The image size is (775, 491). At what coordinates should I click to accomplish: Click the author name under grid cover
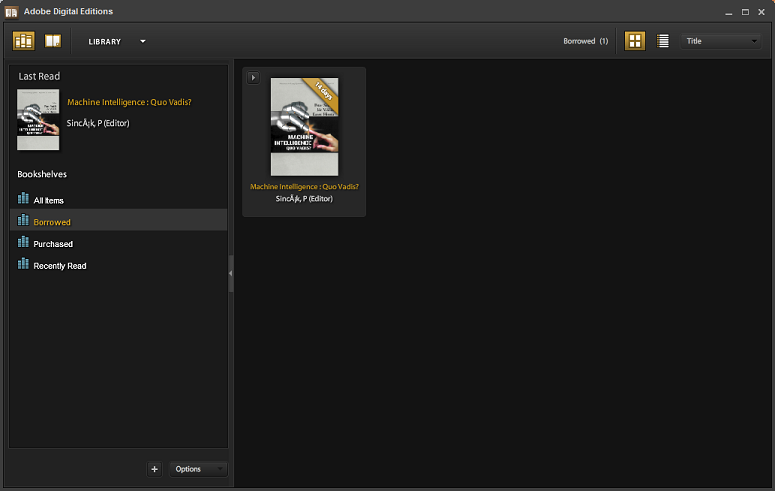click(x=304, y=198)
